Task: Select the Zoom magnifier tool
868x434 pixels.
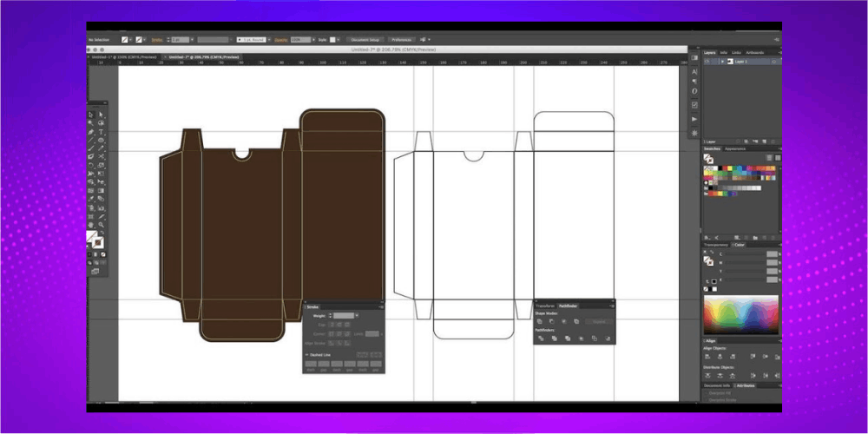Action: [102, 225]
